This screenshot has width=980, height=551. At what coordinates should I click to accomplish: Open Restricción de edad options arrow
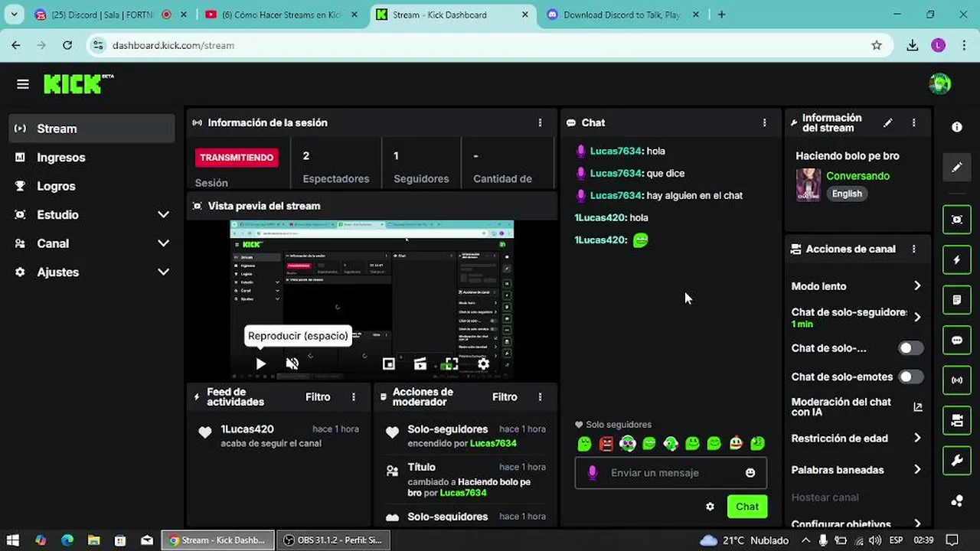click(x=917, y=439)
